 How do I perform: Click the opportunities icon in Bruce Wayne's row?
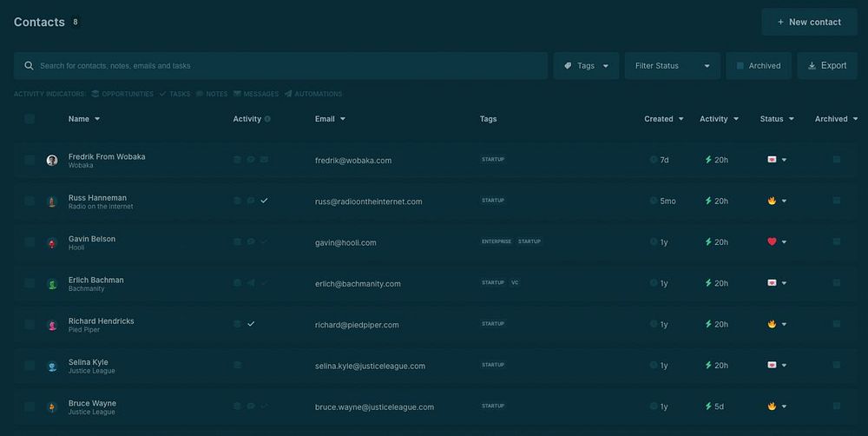click(237, 406)
